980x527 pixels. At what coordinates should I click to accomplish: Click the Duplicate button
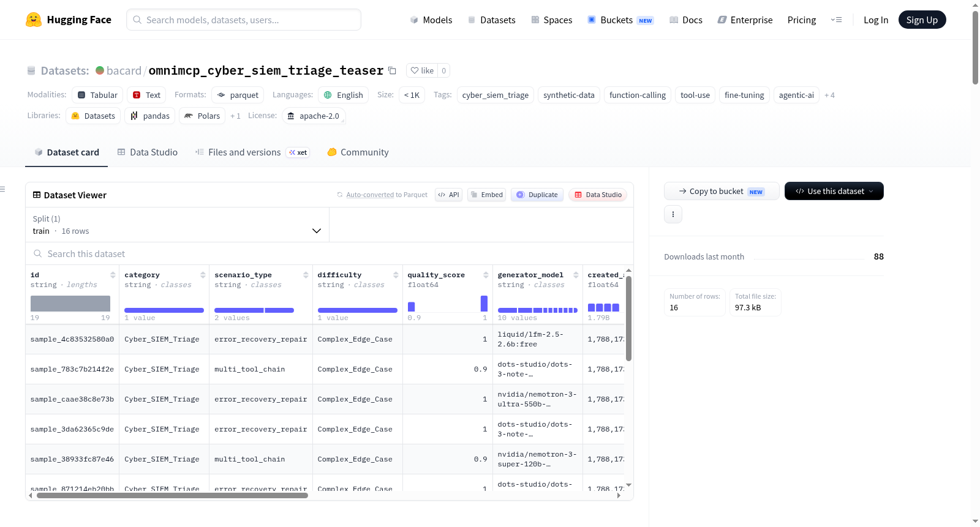tap(537, 195)
